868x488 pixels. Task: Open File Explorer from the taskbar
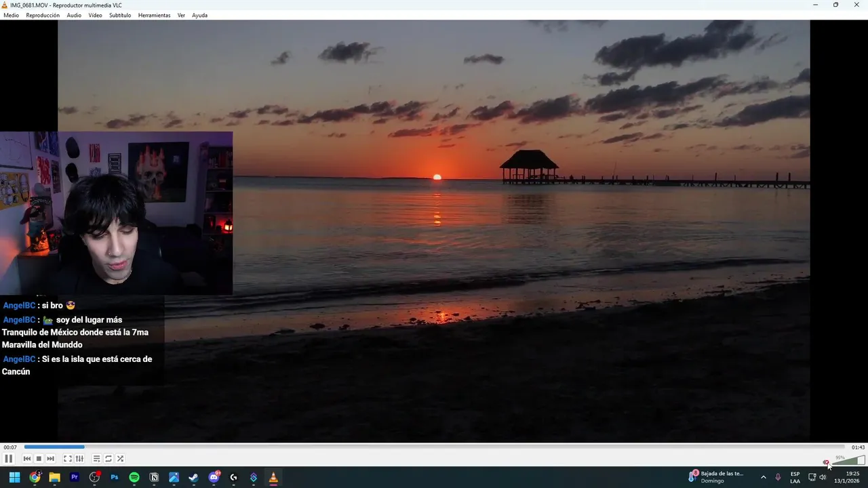point(54,477)
